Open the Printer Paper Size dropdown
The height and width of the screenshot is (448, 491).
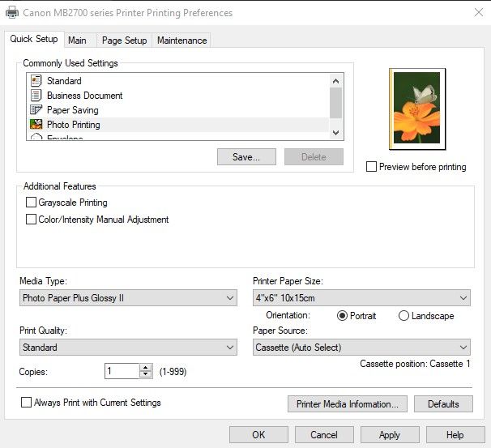(x=361, y=298)
